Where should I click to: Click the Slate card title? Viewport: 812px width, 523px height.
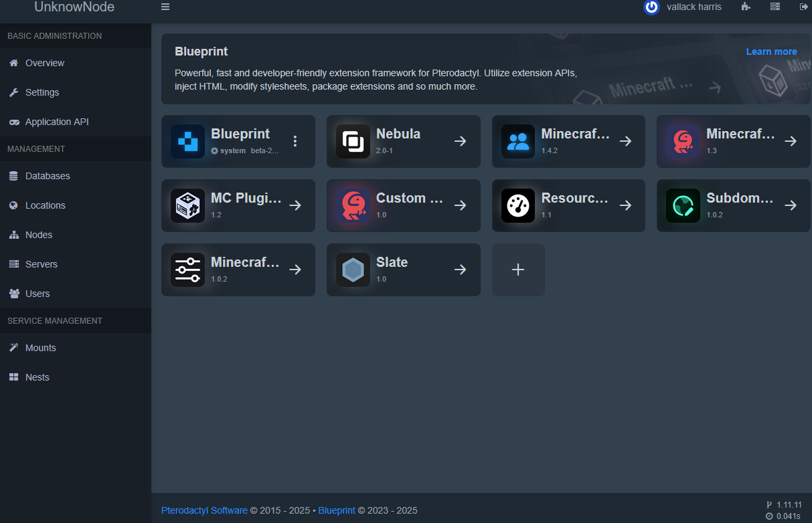pos(392,262)
